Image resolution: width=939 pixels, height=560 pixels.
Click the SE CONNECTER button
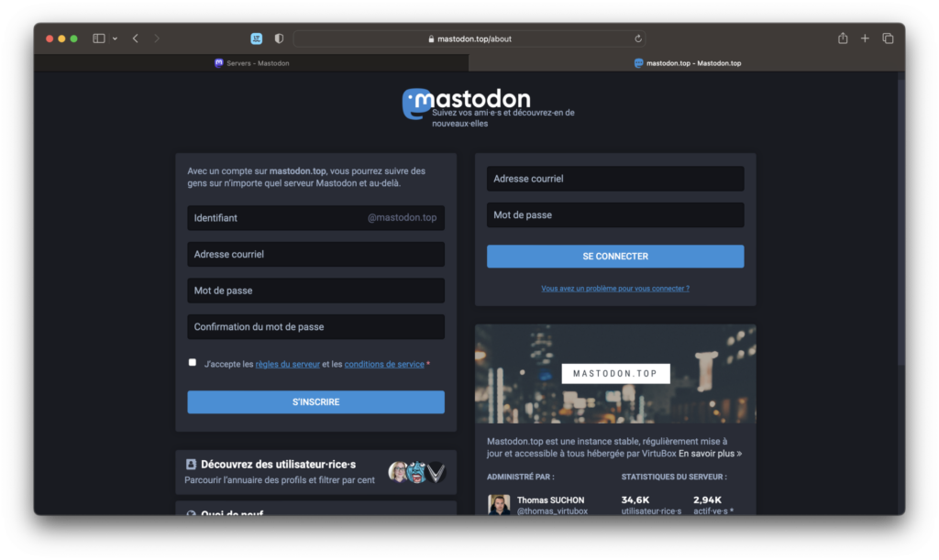click(x=615, y=256)
